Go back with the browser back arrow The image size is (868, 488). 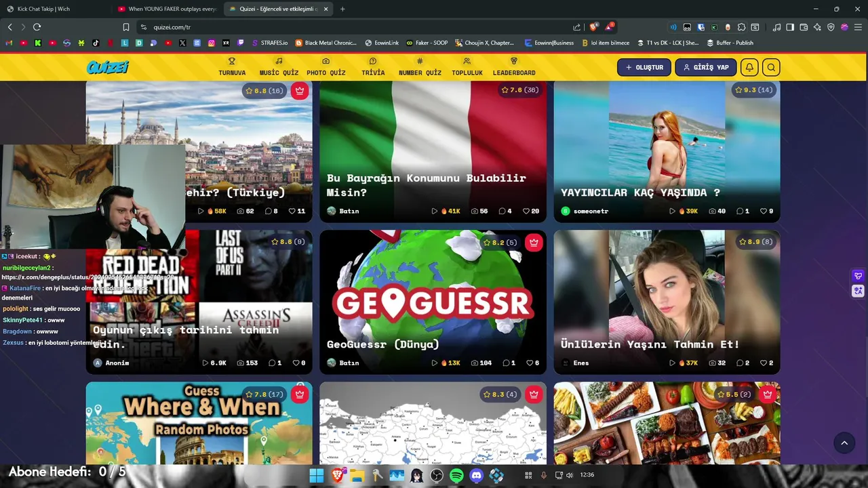click(x=10, y=27)
